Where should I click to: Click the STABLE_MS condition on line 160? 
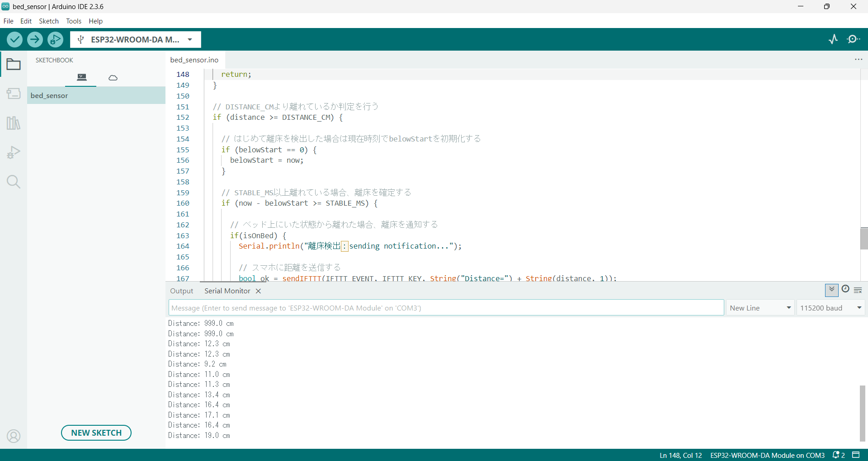300,203
